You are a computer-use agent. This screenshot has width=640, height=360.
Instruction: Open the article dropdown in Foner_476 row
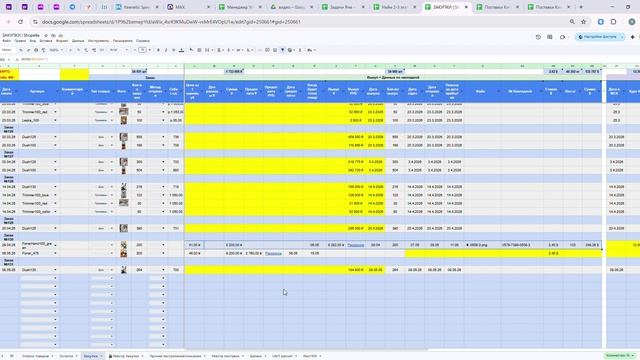[x=55, y=253]
